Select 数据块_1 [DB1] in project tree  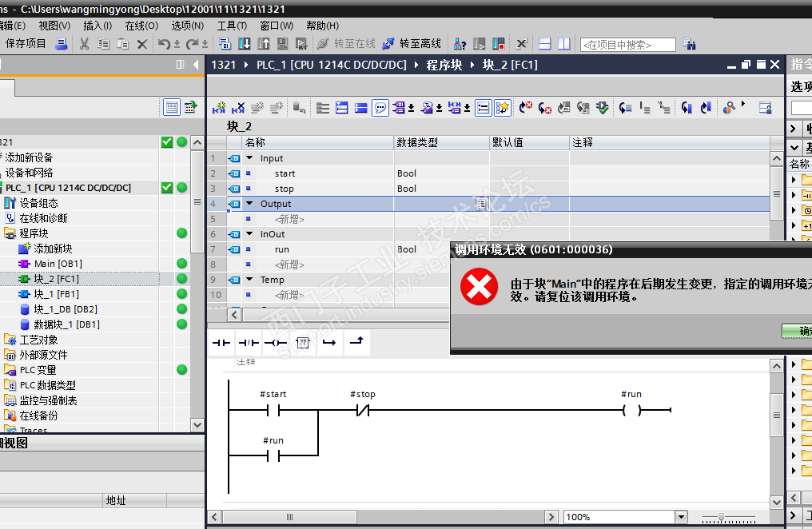click(66, 324)
